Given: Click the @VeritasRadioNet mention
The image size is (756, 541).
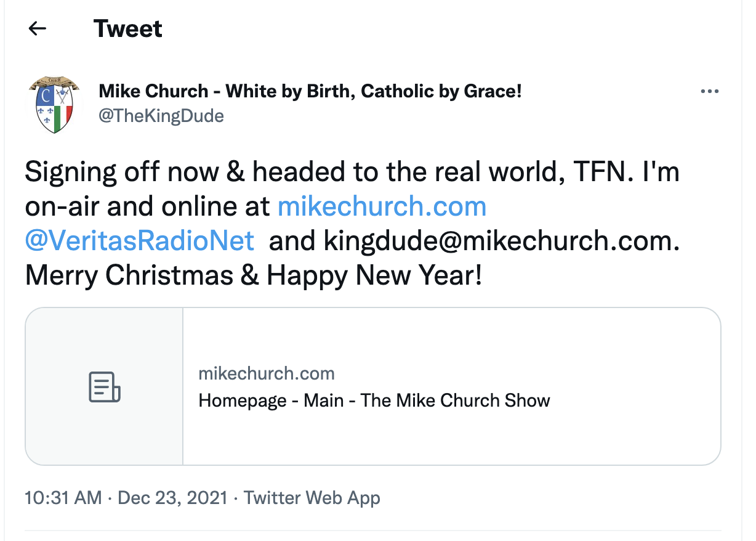Looking at the screenshot, I should (x=140, y=241).
